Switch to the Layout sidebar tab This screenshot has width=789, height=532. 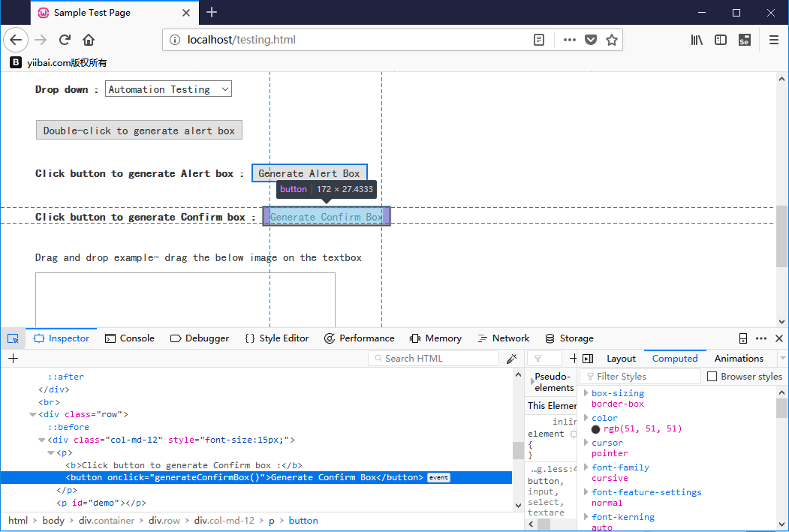[x=621, y=359]
